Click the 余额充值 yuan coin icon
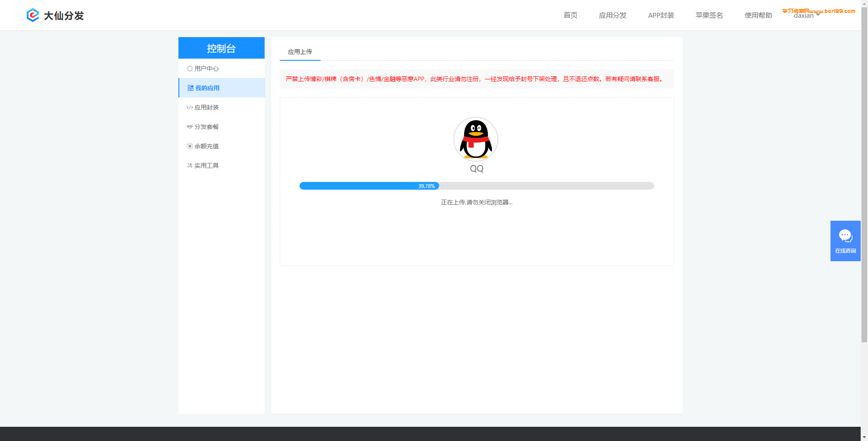The width and height of the screenshot is (868, 441). point(190,146)
